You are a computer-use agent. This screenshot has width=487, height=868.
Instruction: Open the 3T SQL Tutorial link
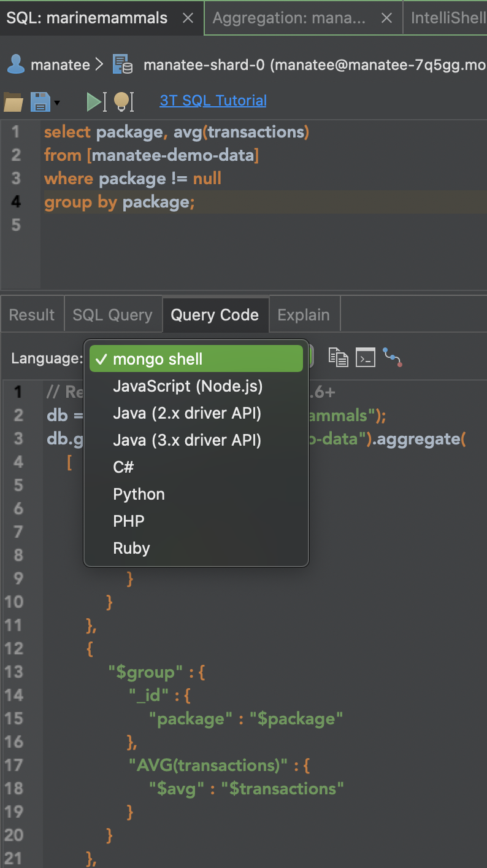[213, 101]
